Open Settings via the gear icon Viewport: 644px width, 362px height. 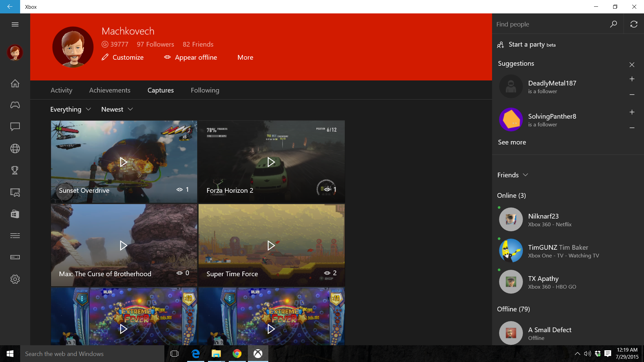(15, 279)
